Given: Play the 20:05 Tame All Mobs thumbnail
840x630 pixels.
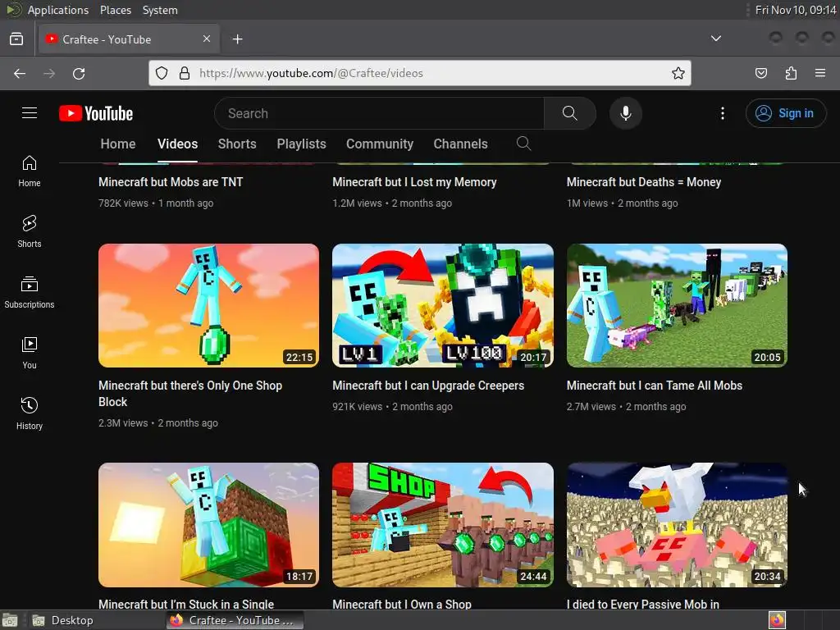Looking at the screenshot, I should pyautogui.click(x=677, y=305).
